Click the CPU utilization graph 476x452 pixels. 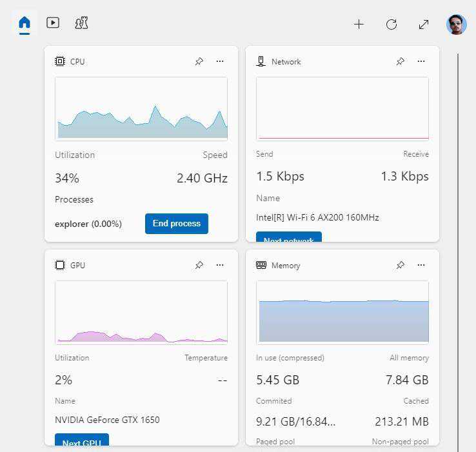(141, 108)
